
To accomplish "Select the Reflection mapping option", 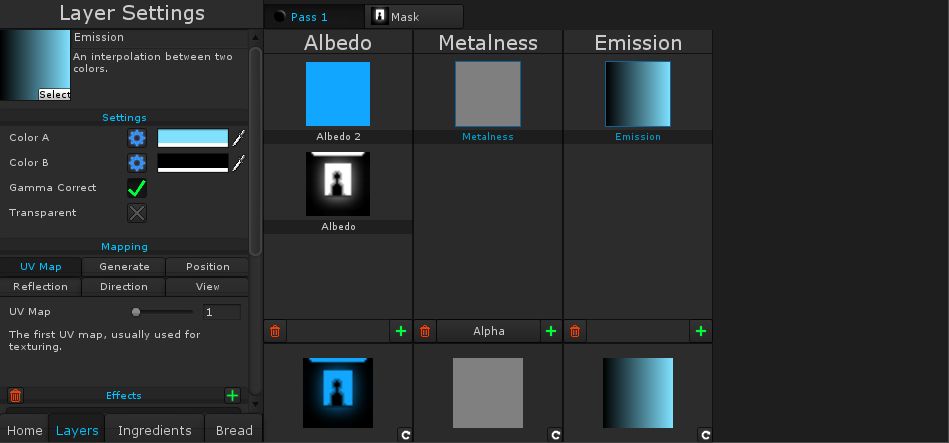I will (41, 287).
